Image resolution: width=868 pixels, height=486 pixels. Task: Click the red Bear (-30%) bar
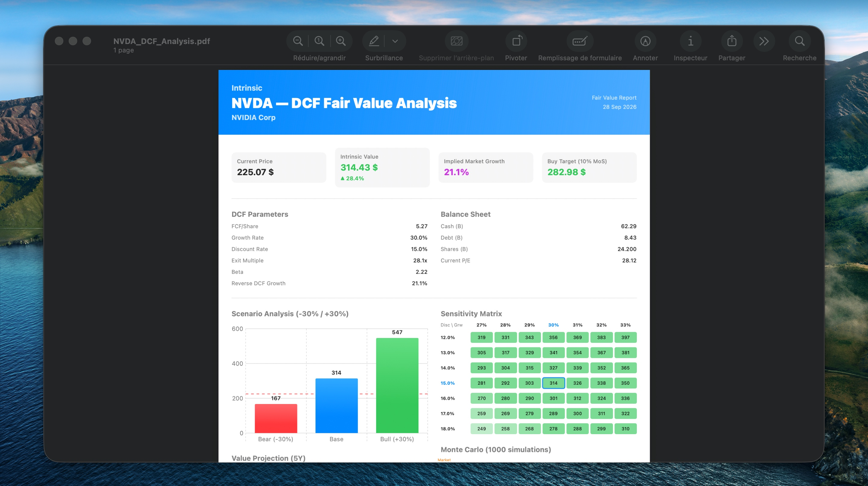276,418
